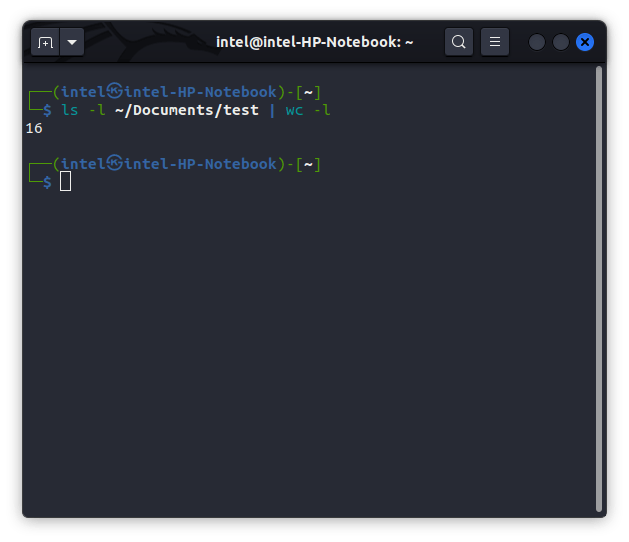Viewport: 629px width, 542px height.
Task: Click the 'wc -l' command text
Action: [308, 110]
